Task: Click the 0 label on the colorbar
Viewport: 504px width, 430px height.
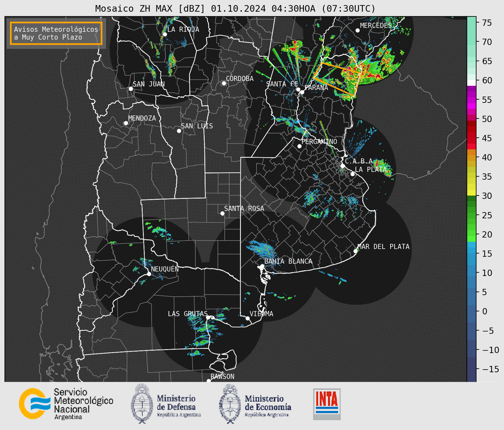Action: (484, 311)
